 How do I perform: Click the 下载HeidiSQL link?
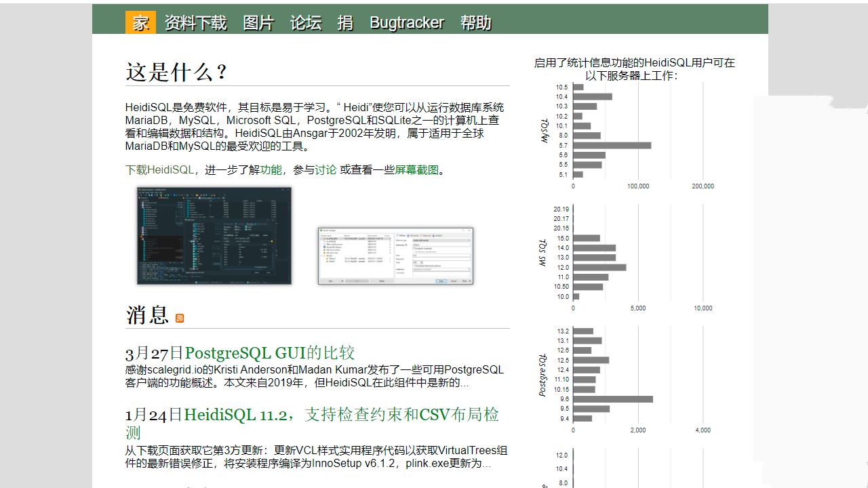point(161,169)
